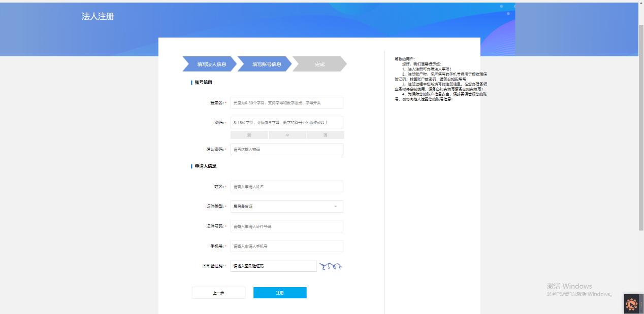Click the page vertical scrollbar thumb
The height and width of the screenshot is (314, 644).
click(x=641, y=127)
